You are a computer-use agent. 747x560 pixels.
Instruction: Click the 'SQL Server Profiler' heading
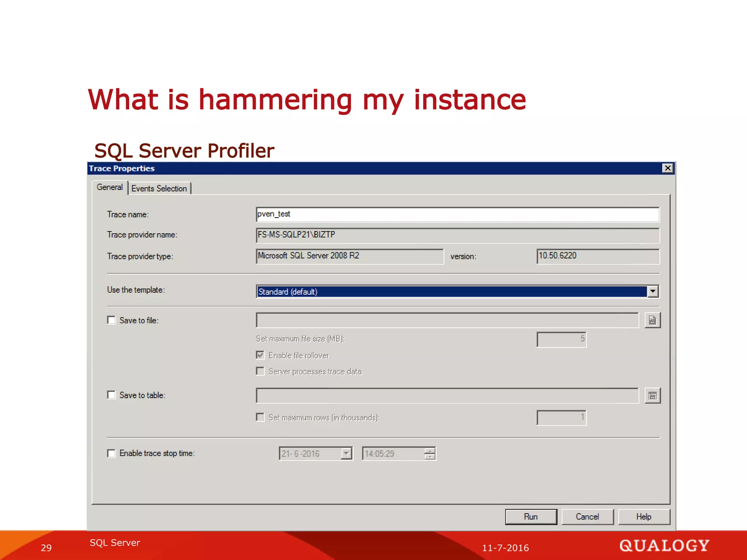point(184,151)
